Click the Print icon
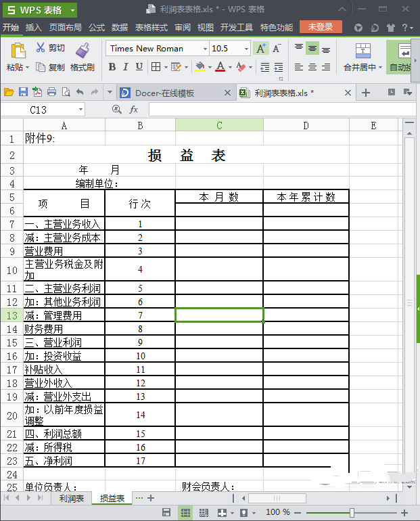 (x=51, y=92)
